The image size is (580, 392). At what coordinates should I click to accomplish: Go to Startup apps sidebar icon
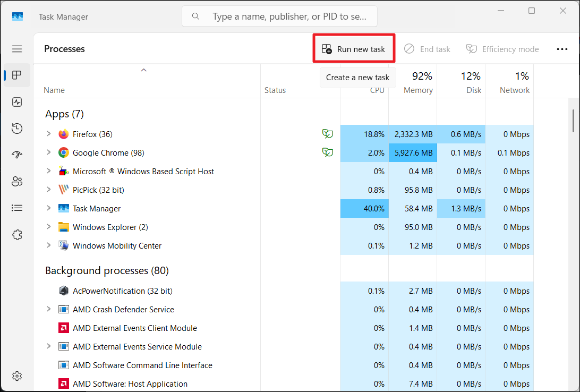[x=17, y=155]
